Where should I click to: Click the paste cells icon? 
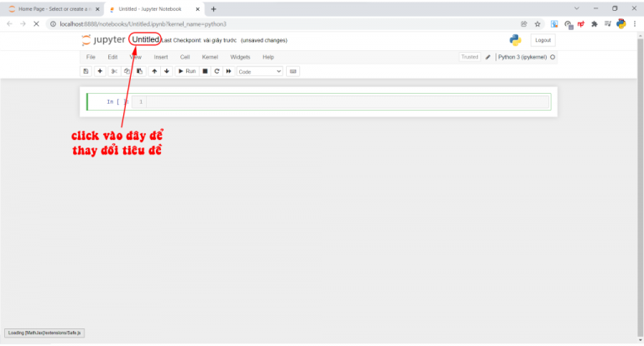[139, 71]
